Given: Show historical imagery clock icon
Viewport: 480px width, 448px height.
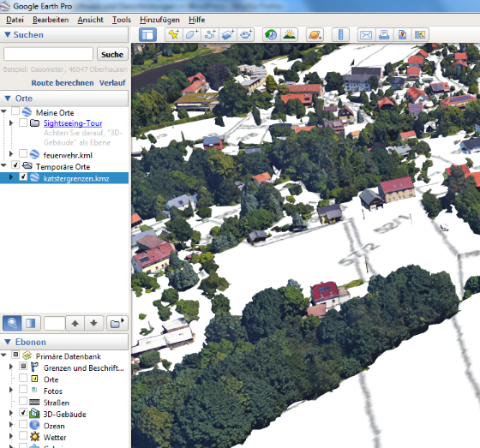Looking at the screenshot, I should pos(271,34).
